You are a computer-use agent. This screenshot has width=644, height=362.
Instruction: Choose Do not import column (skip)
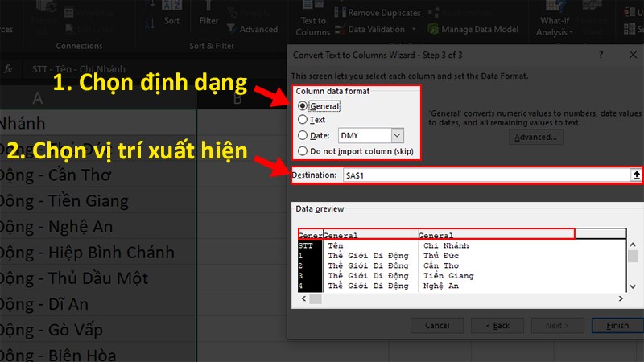click(x=303, y=151)
